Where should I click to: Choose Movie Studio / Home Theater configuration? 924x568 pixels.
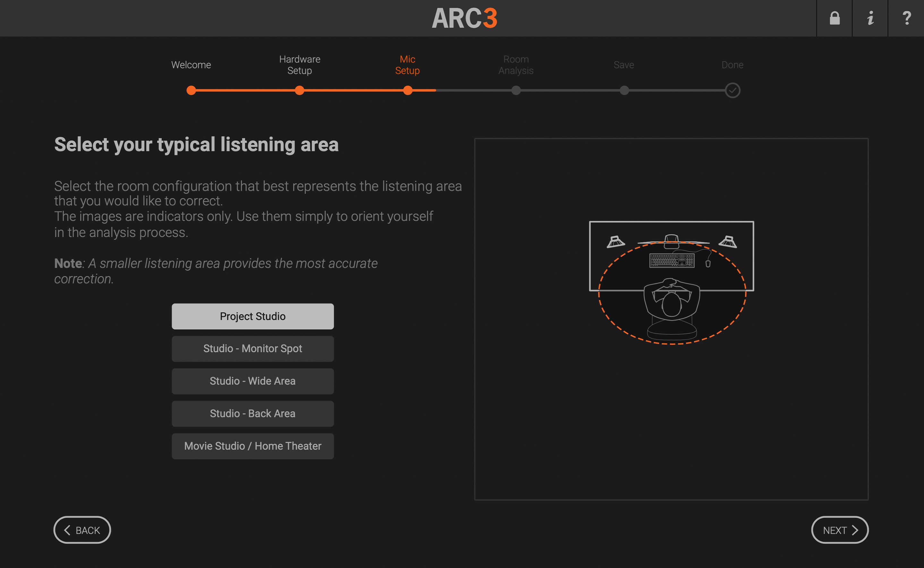tap(252, 446)
